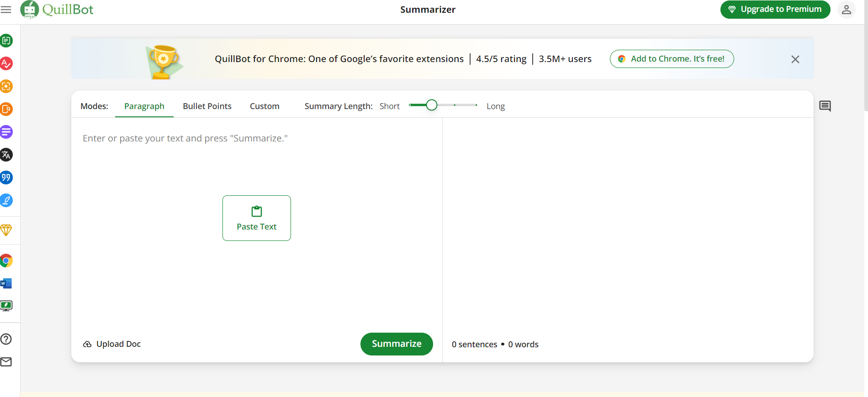Click the Upload Doc cloud icon

click(x=87, y=344)
